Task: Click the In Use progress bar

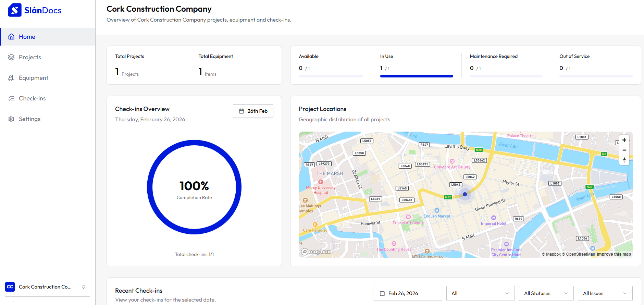Action: (x=417, y=76)
